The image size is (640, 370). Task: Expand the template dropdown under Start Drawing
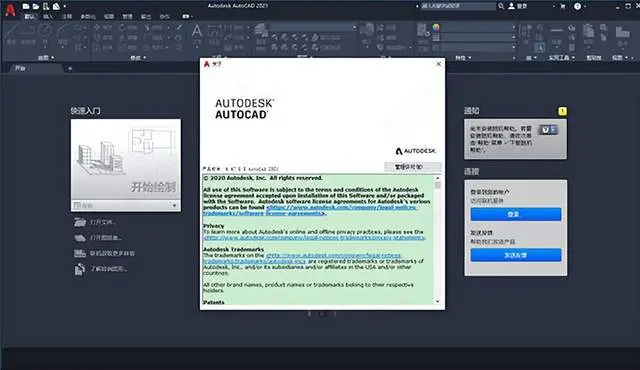126,205
